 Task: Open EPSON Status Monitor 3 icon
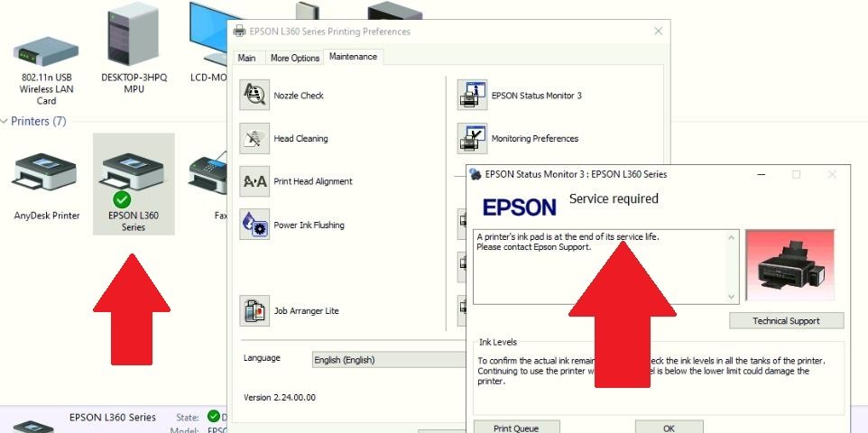[x=472, y=95]
